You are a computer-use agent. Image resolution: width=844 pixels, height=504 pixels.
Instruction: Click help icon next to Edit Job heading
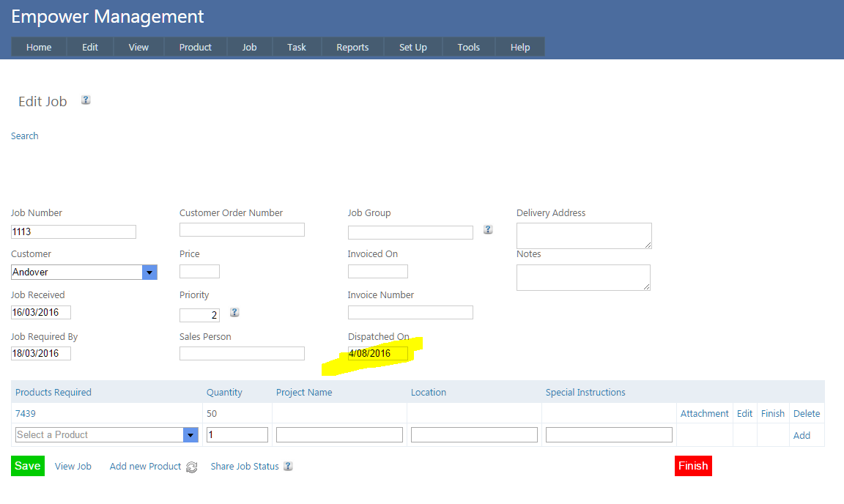pos(86,100)
